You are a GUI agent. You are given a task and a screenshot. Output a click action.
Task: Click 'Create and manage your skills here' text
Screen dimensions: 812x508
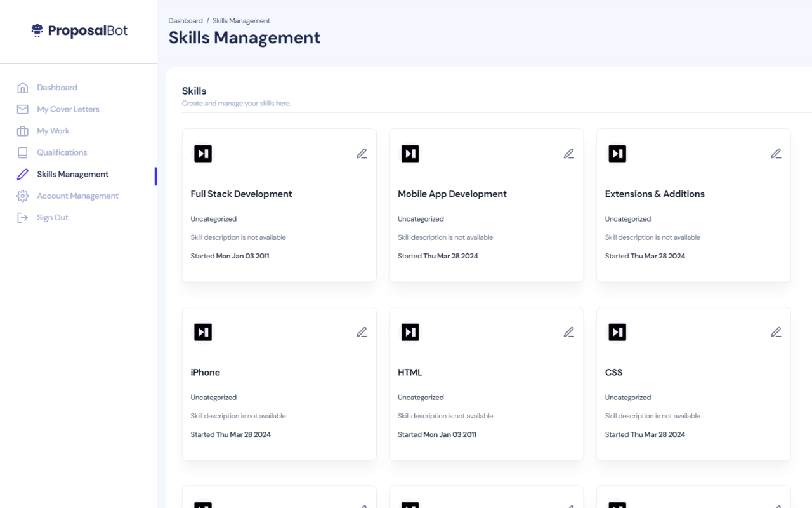237,104
